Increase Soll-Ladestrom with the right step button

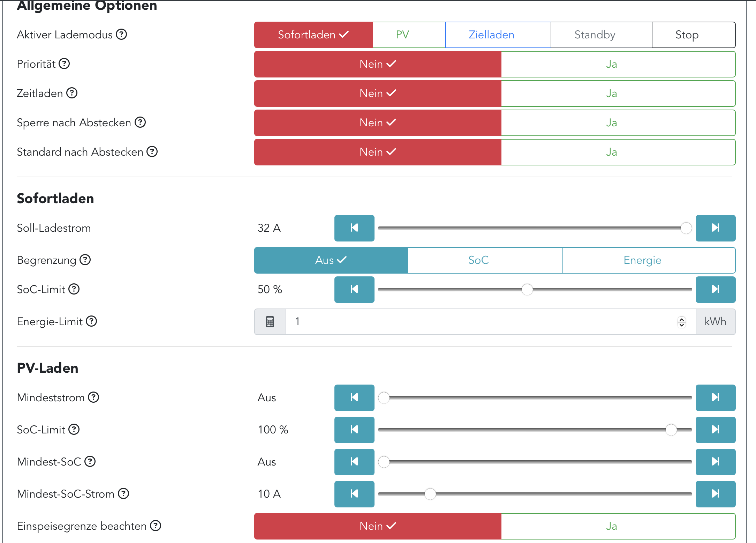pyautogui.click(x=715, y=228)
